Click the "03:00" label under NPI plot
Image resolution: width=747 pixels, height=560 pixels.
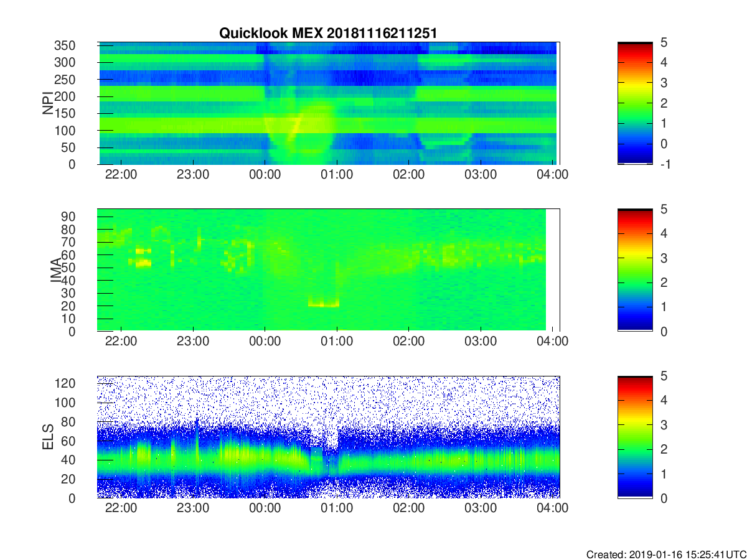481,174
